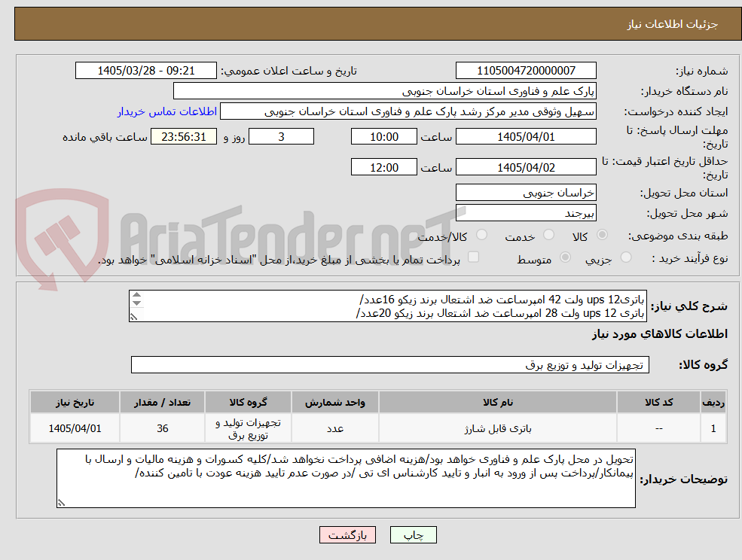The image size is (742, 560).
Task: Click price validity time 12:00 field
Action: [x=383, y=167]
